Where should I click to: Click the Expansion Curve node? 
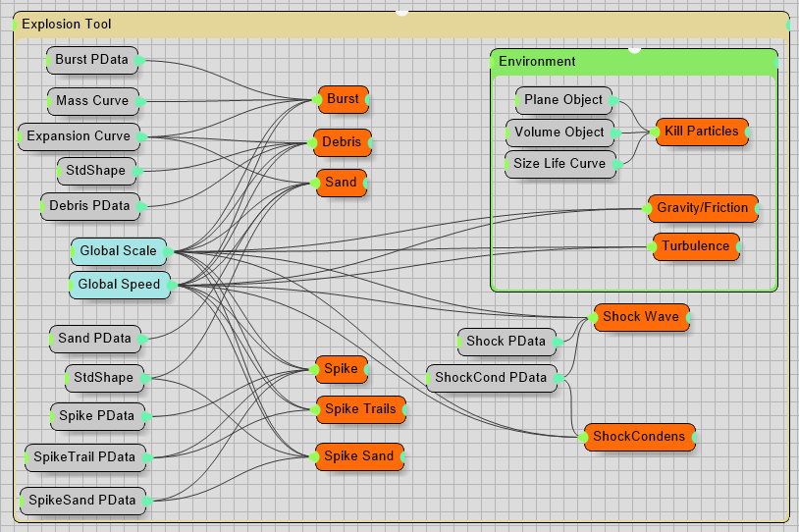[78, 136]
